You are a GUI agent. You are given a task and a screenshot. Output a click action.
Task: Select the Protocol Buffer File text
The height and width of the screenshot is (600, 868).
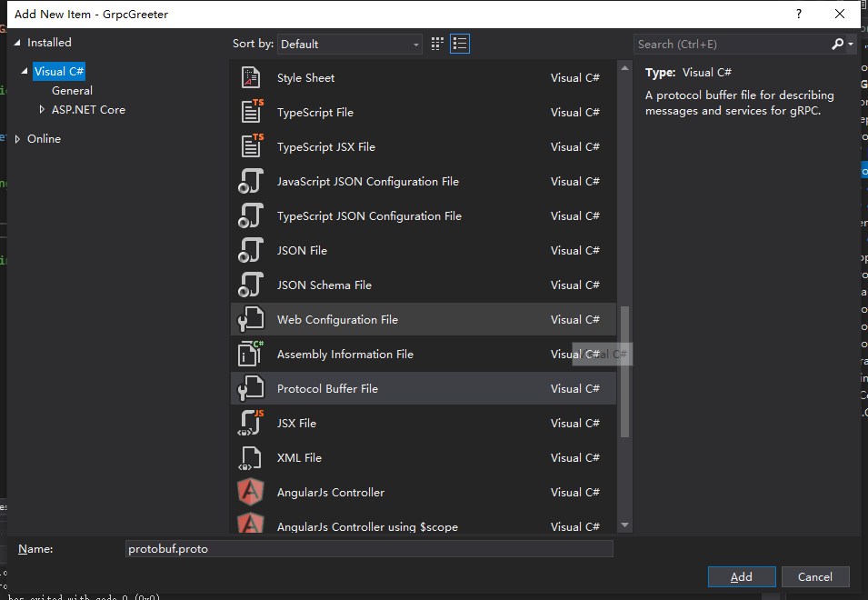[327, 388]
